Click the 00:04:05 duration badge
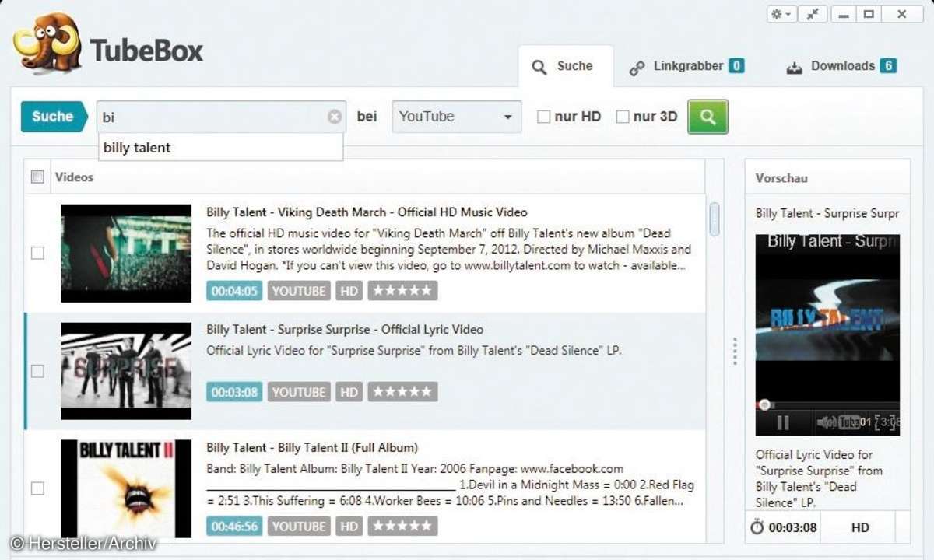The width and height of the screenshot is (934, 560). tap(234, 291)
